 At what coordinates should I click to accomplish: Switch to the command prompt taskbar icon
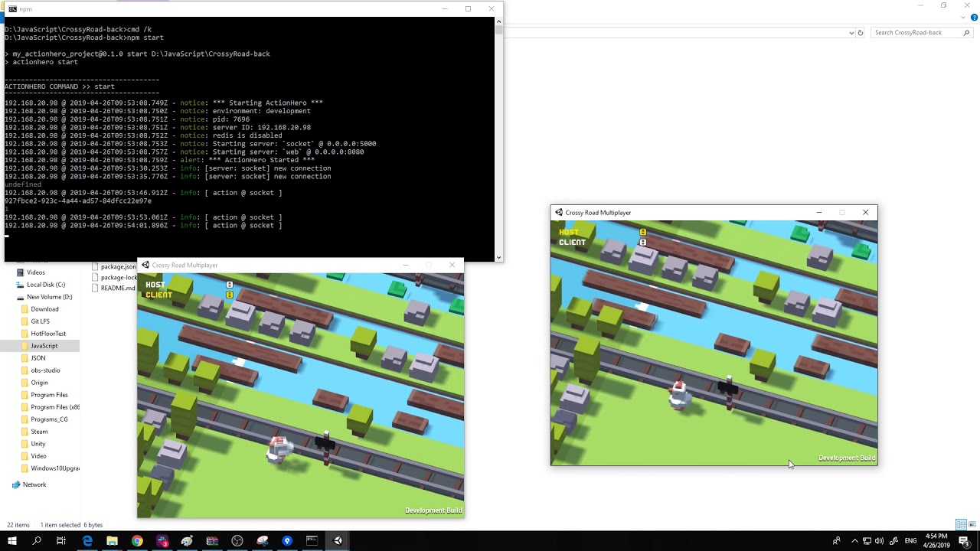click(312, 541)
